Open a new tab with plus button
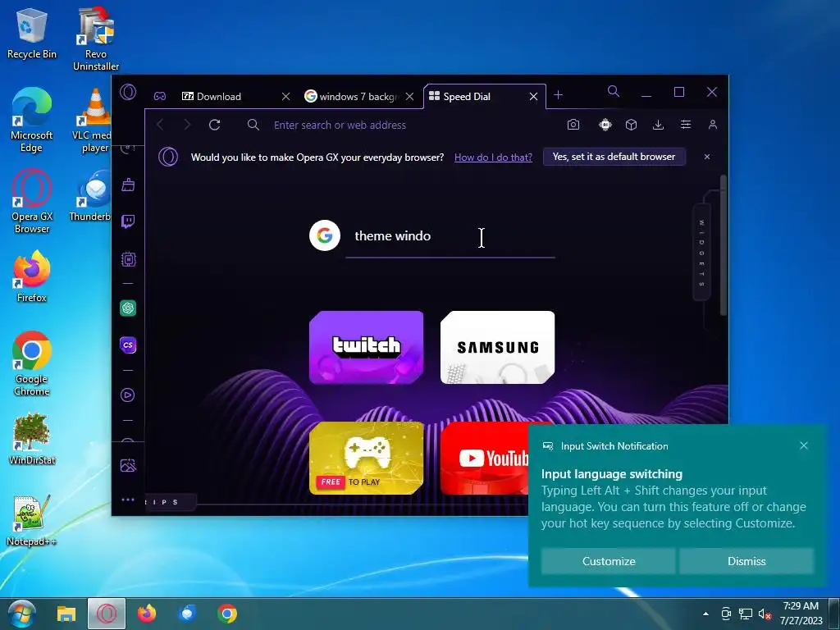This screenshot has height=630, width=840. [558, 95]
